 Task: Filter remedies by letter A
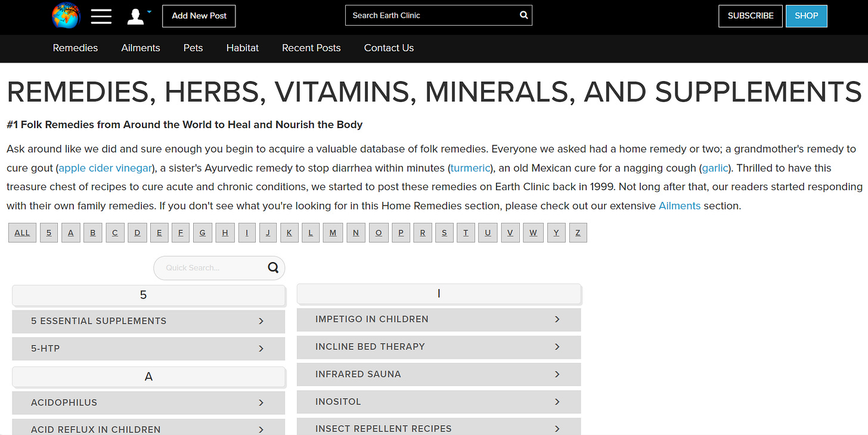[71, 233]
